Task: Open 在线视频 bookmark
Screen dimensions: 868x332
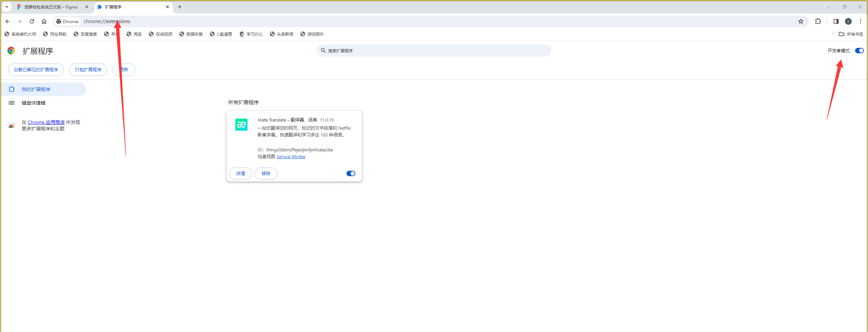Action: [x=161, y=34]
